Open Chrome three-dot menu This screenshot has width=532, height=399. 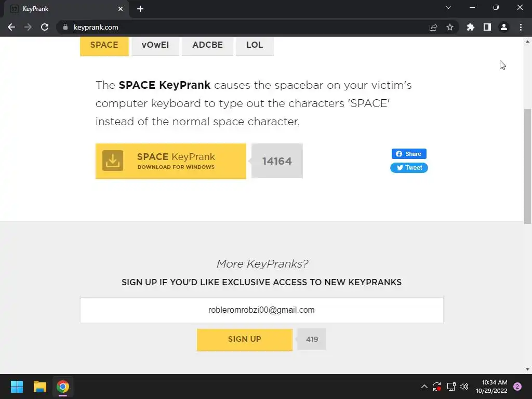pos(521,27)
